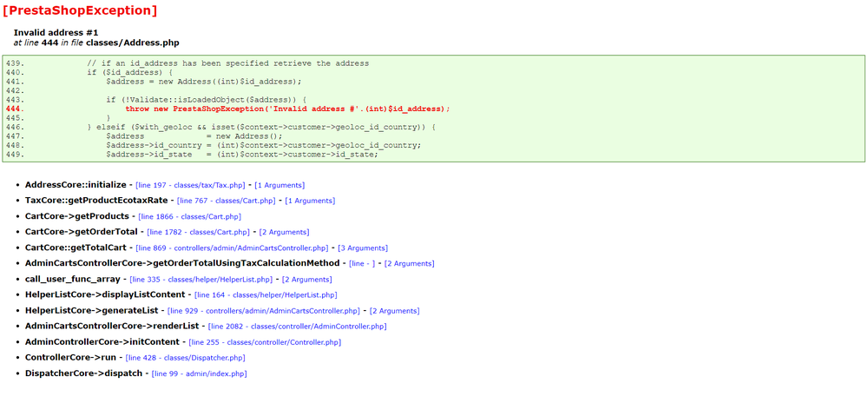Select 'CartCore::getTotalCart' trace entry
868x403 pixels.
pos(76,248)
